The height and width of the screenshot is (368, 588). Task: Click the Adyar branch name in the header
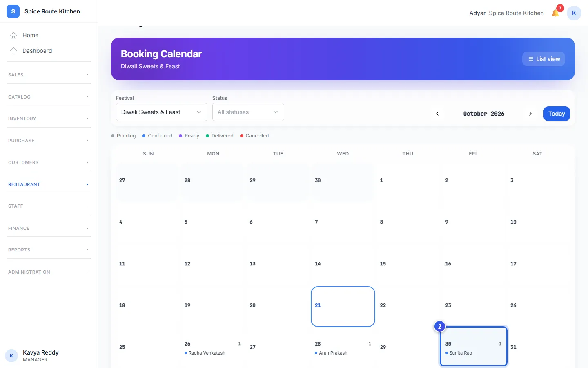click(477, 13)
